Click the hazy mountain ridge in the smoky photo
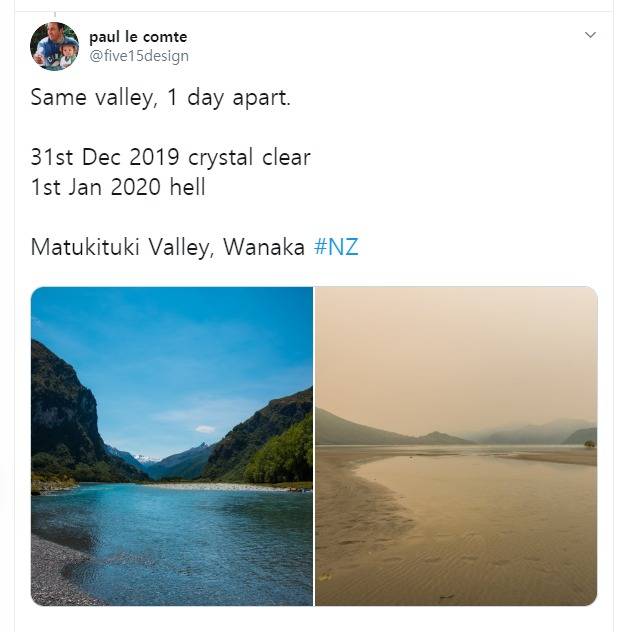Image resolution: width=627 pixels, height=632 pixels. point(524,433)
